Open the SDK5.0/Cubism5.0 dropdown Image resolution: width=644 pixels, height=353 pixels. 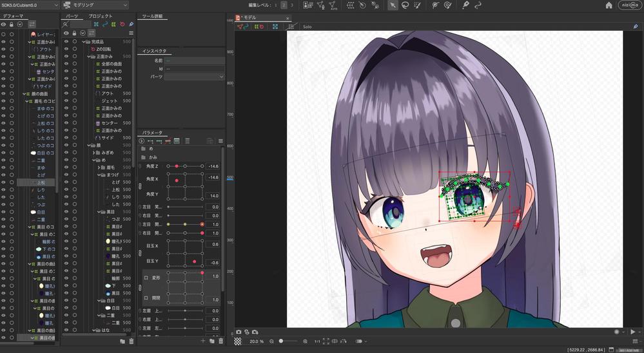tap(30, 5)
